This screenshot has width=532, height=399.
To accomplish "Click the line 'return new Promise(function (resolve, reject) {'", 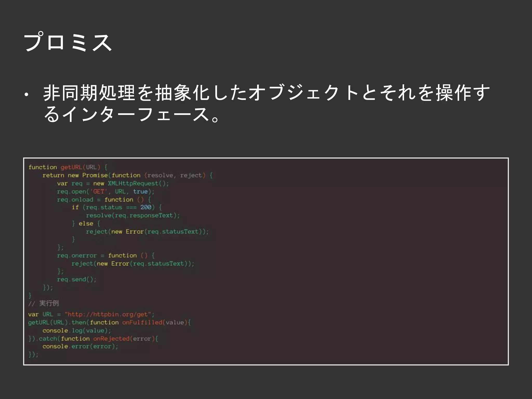I will 128,175.
